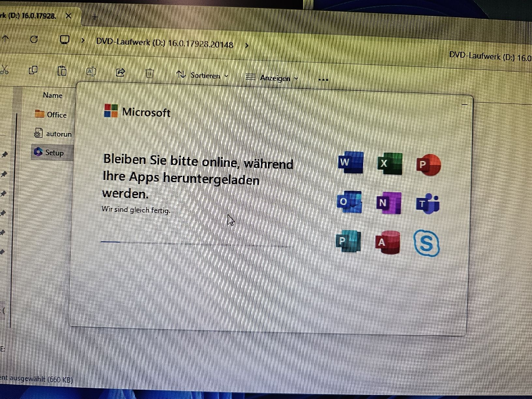
Task: Click the Copy icon in Explorer toolbar
Action: pyautogui.click(x=33, y=70)
